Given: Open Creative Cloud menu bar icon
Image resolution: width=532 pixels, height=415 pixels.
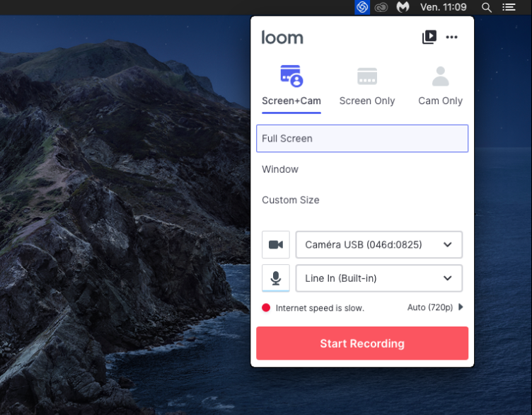Looking at the screenshot, I should tap(381, 8).
